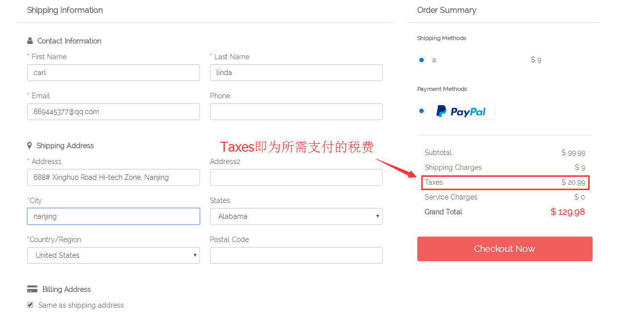The image size is (644, 323).
Task: Click the Shipping Address map pin icon
Action: tap(30, 146)
